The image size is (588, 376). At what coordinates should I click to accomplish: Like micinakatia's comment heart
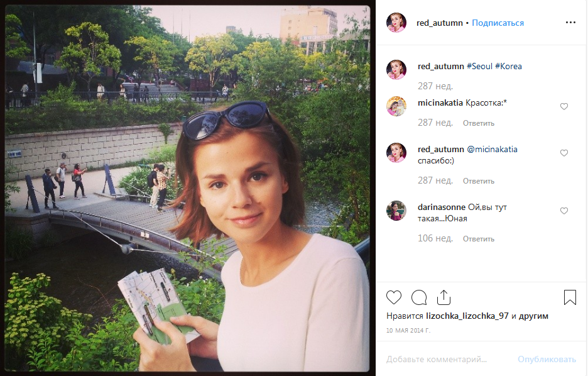[564, 106]
